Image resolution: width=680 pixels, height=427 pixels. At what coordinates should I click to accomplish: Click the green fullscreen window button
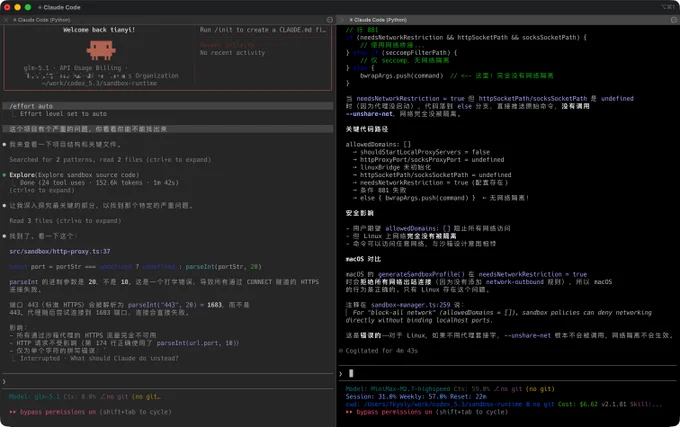pyautogui.click(x=28, y=7)
